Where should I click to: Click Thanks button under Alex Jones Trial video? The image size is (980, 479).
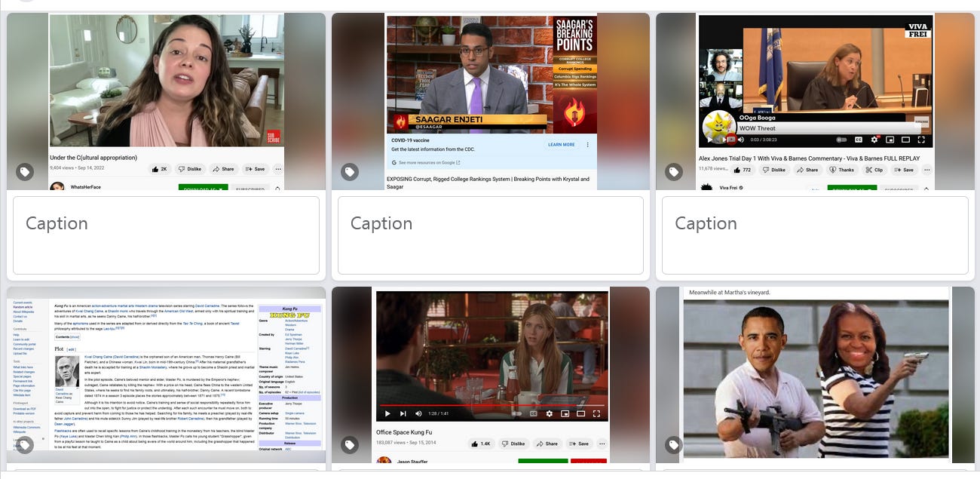[842, 170]
